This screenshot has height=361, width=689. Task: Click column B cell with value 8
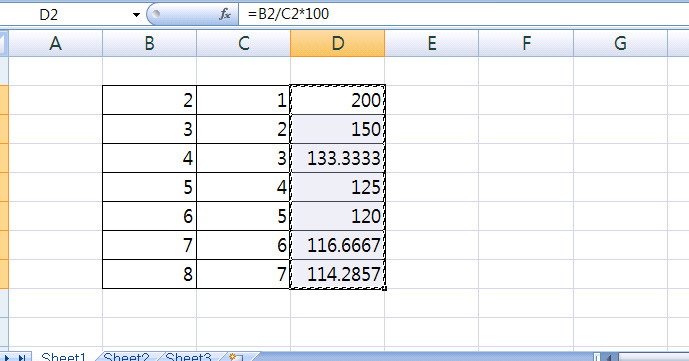149,274
